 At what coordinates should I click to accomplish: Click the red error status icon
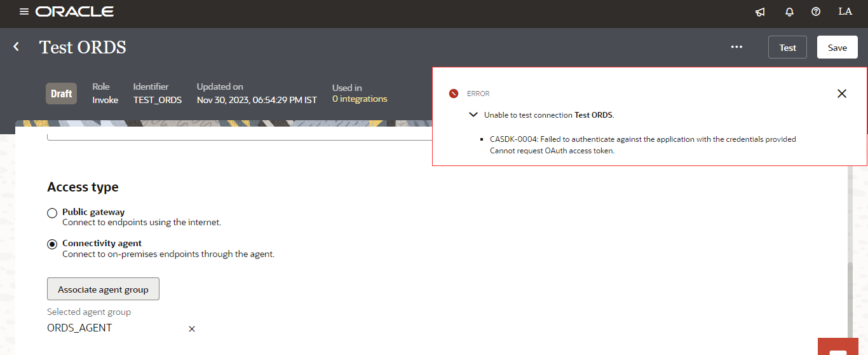(x=454, y=94)
